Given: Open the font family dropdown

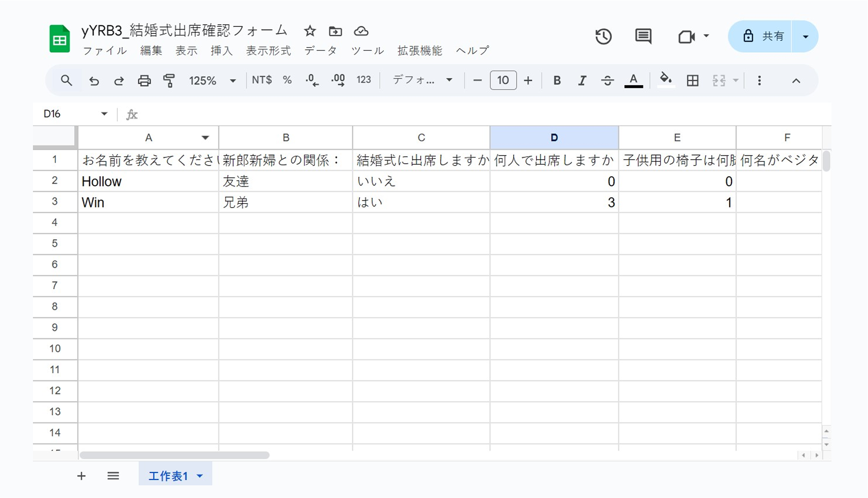Looking at the screenshot, I should (x=422, y=80).
